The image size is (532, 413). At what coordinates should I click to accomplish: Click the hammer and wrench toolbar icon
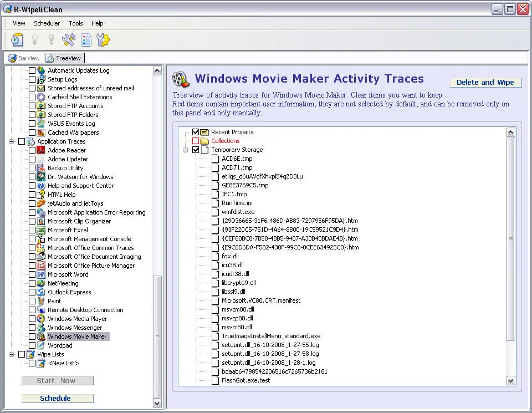coord(69,40)
